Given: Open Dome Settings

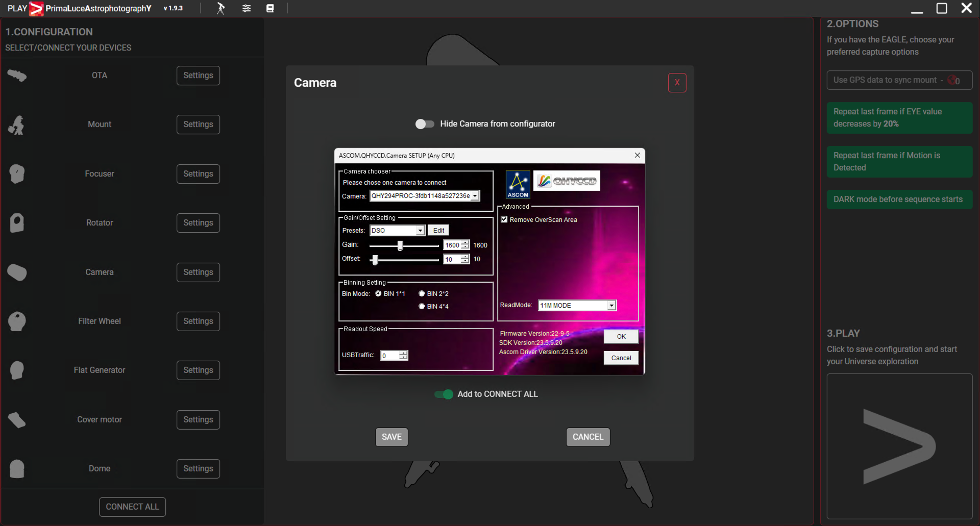Looking at the screenshot, I should click(198, 469).
